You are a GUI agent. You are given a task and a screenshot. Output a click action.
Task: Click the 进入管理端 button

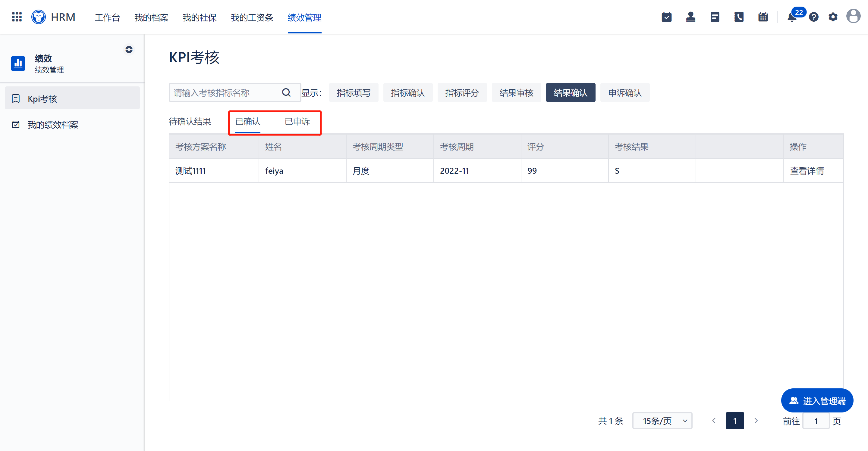(x=817, y=400)
